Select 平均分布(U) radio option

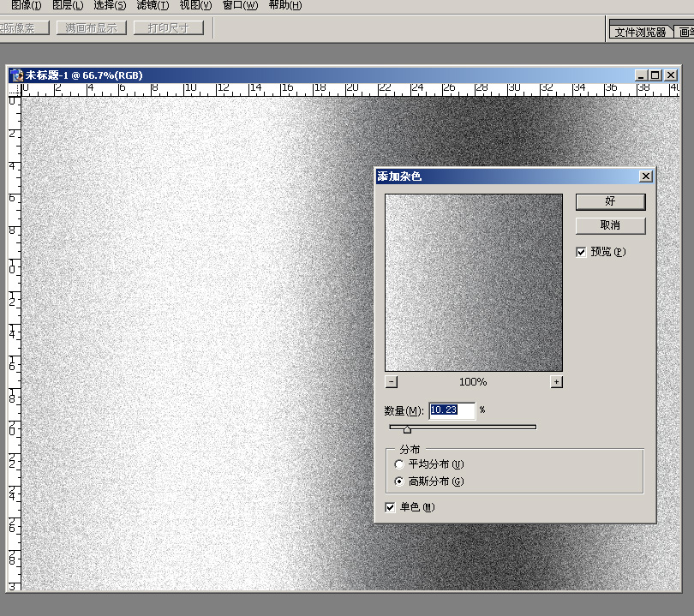[x=399, y=464]
